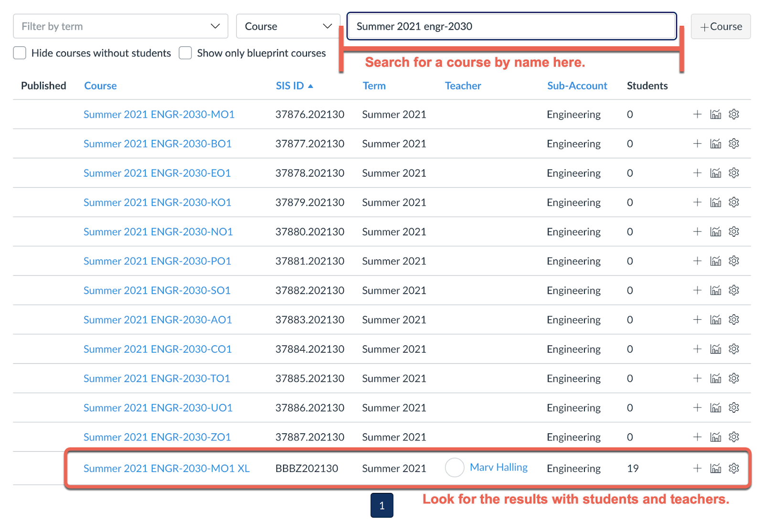Open the Course search-type dropdown
Image resolution: width=764 pixels, height=532 pixels.
(x=288, y=26)
